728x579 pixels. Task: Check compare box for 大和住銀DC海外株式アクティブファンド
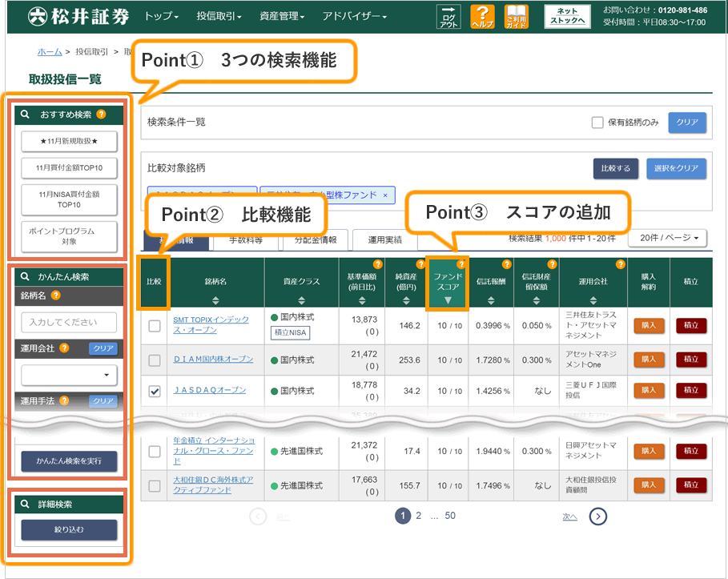click(x=154, y=486)
